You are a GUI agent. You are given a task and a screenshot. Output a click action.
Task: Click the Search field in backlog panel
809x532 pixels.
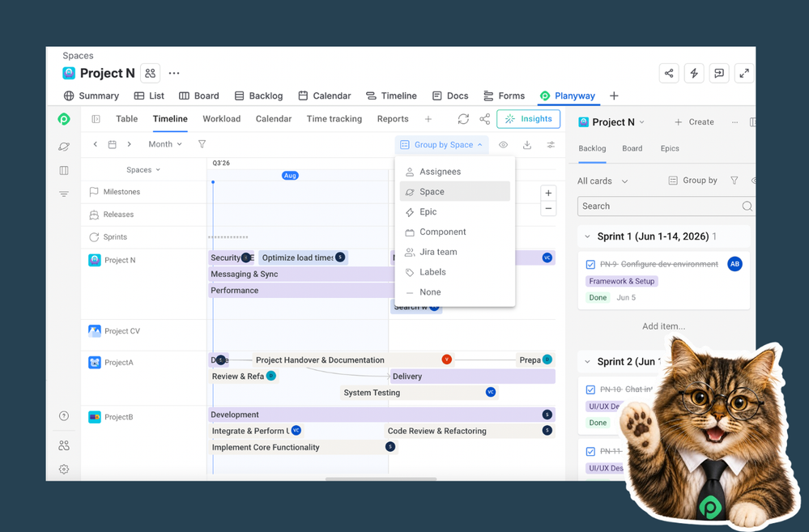click(666, 206)
